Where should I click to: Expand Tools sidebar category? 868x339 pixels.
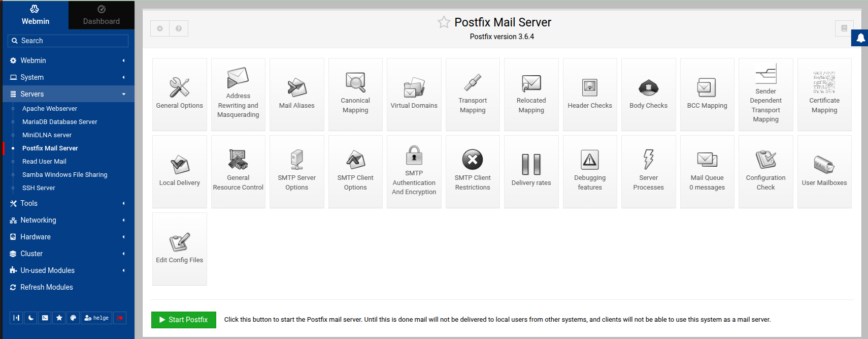click(69, 203)
